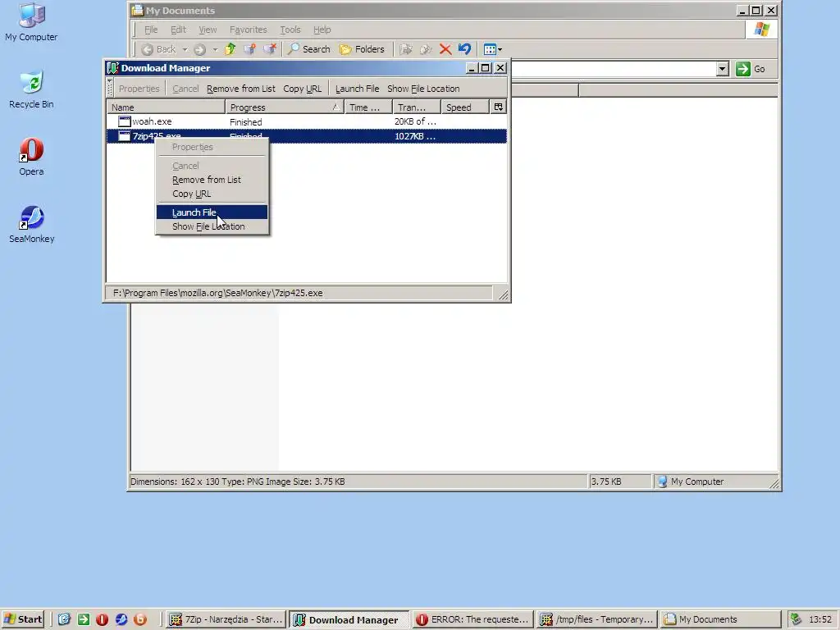The width and height of the screenshot is (840, 630).
Task: Click the woah.exe file icon
Action: [125, 121]
